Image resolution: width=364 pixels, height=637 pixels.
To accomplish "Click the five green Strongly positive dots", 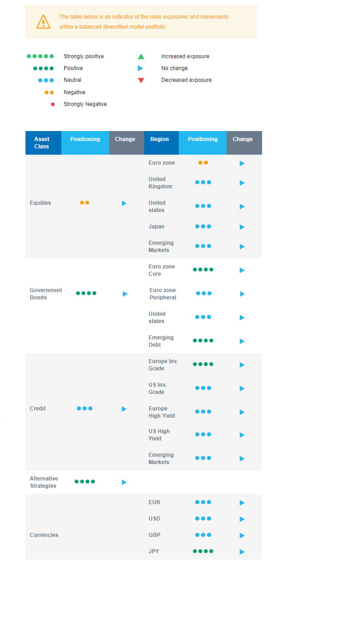I will 40,56.
